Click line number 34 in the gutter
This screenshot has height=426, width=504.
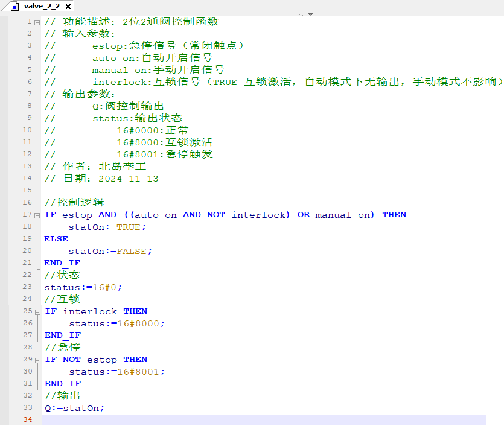coord(27,420)
